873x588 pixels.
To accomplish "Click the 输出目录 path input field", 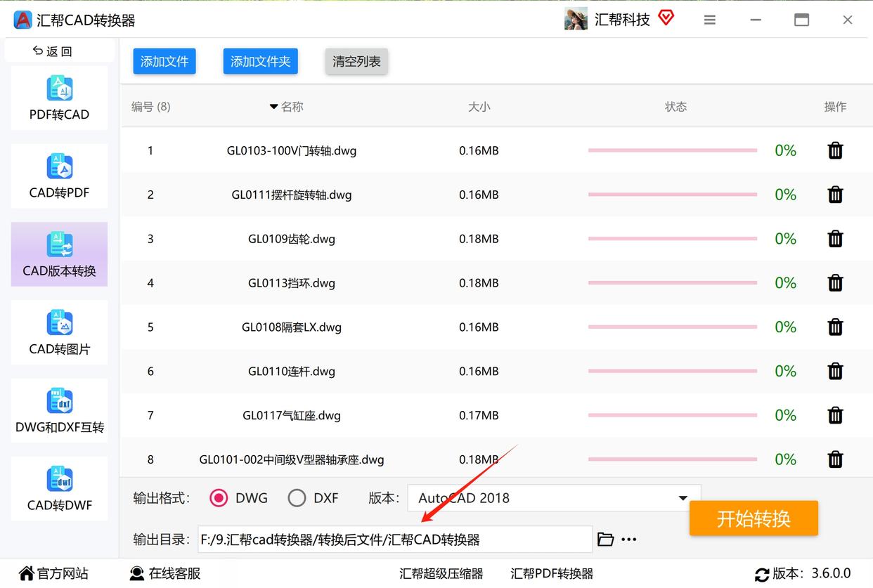I will 395,540.
